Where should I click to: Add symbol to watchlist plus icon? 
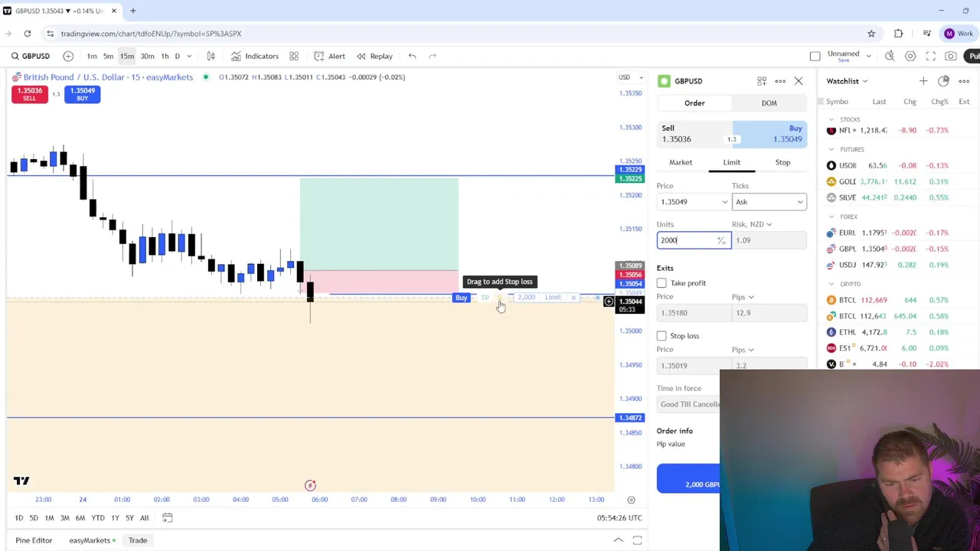point(923,81)
